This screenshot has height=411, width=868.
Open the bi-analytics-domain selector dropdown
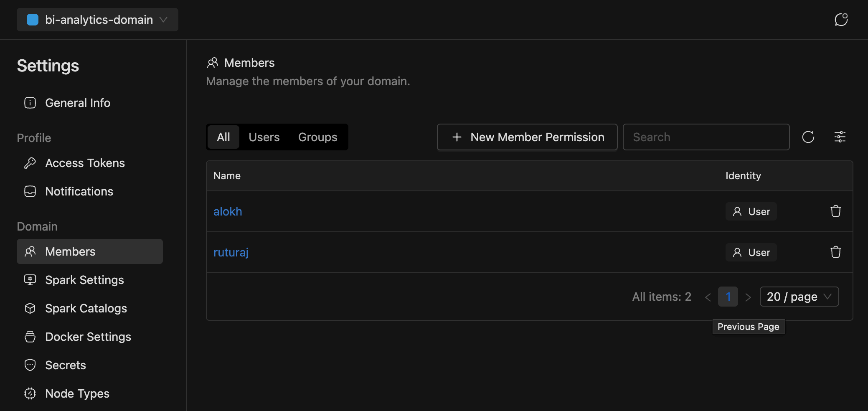pos(97,19)
